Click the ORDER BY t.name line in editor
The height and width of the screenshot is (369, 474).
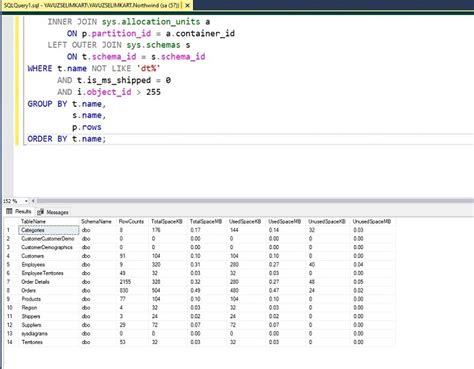67,139
